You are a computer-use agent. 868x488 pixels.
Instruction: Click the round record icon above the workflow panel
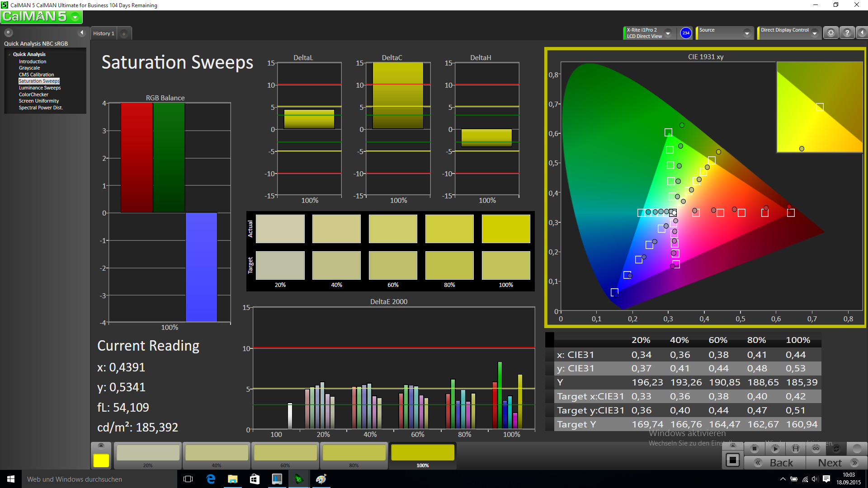(8, 33)
